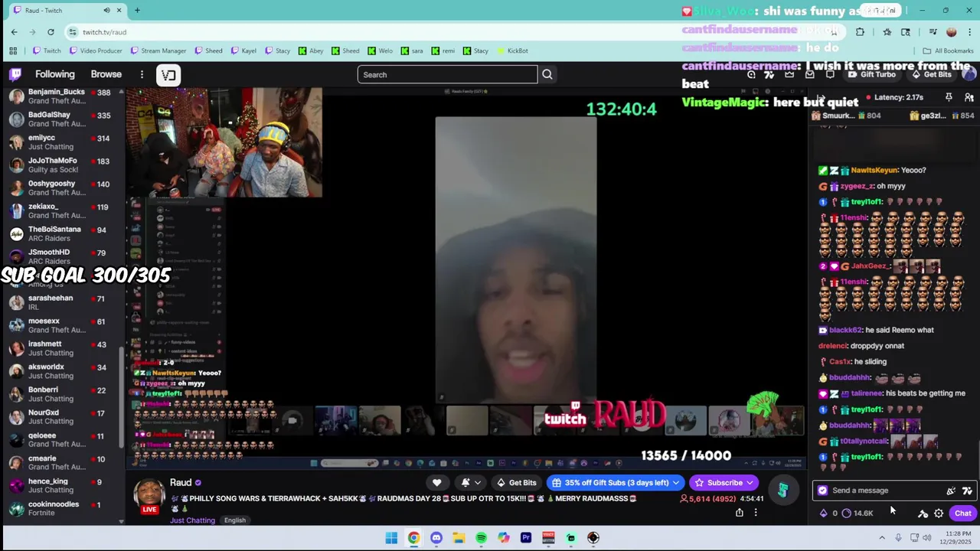
Task: Open the community users list icon
Action: [x=969, y=97]
